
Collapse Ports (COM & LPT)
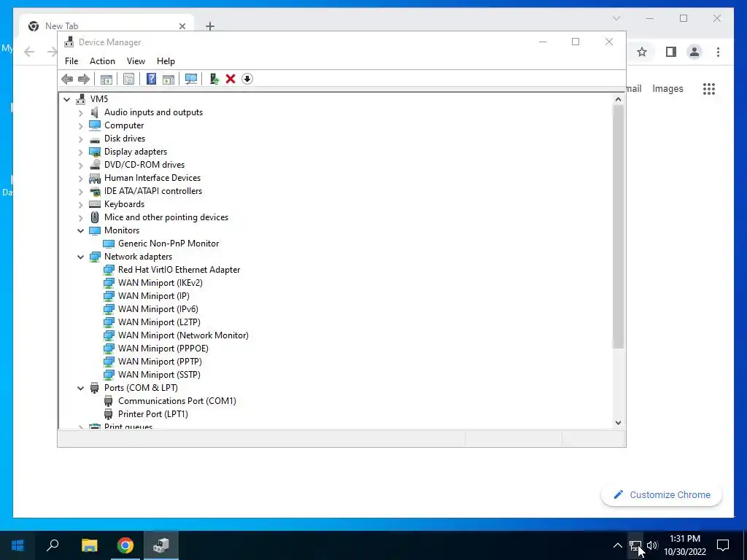tap(80, 388)
